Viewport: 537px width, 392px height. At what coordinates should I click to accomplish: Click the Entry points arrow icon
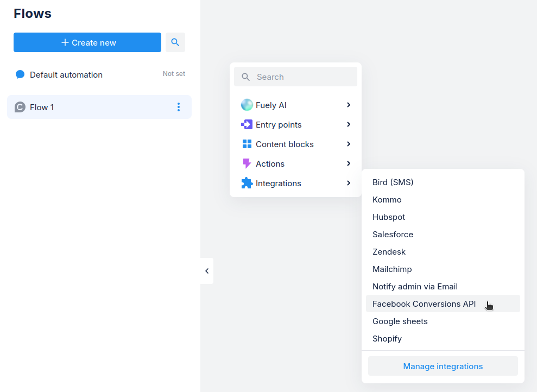click(247, 125)
